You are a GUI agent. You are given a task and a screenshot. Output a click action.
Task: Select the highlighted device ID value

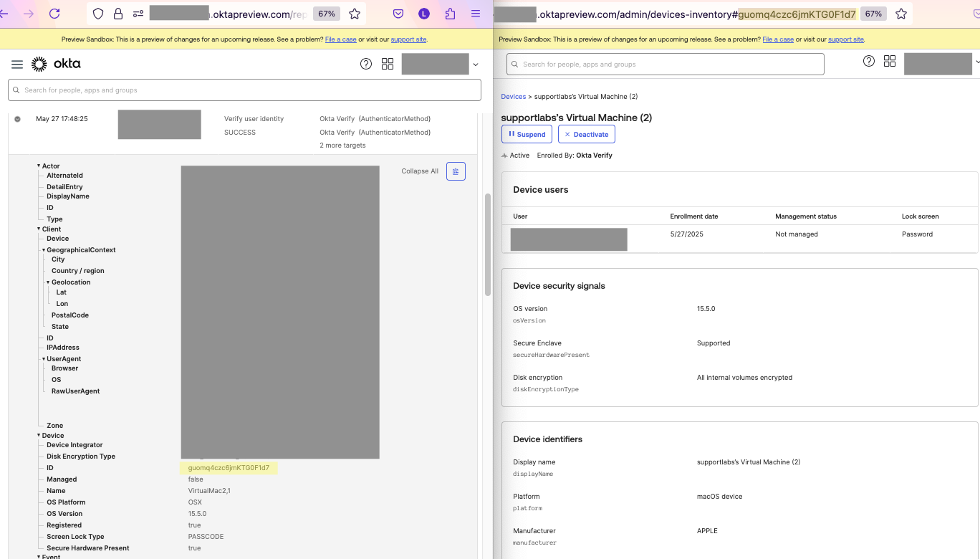(x=229, y=468)
